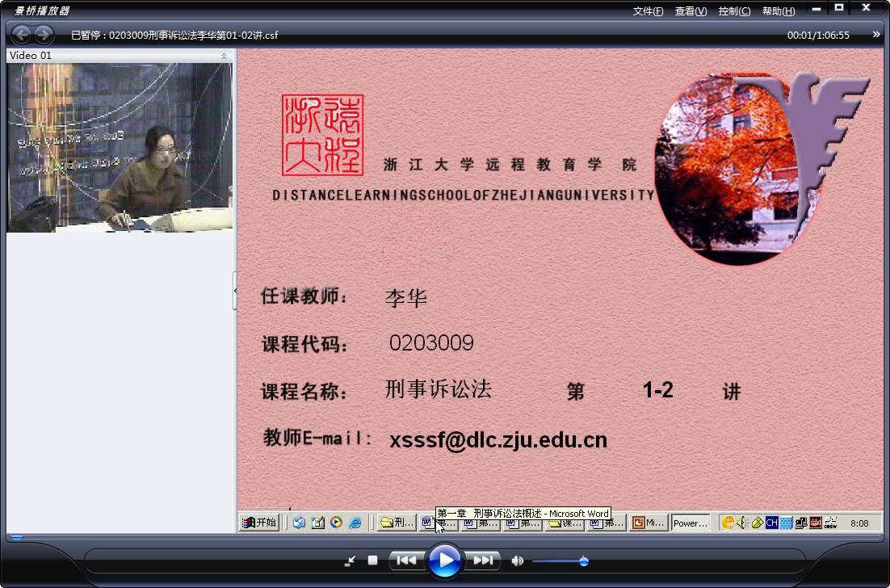Image resolution: width=890 pixels, height=588 pixels.
Task: Collapse the Video 01 panel chevron
Action: [x=224, y=56]
